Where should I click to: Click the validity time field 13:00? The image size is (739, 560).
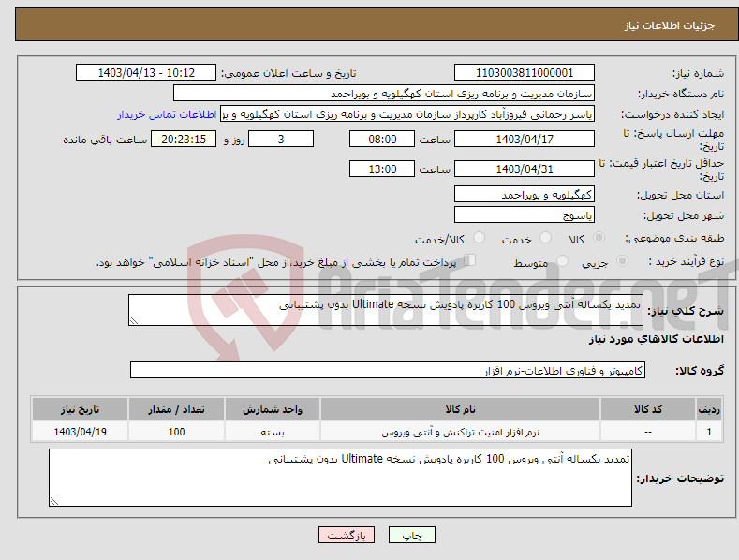[382, 169]
